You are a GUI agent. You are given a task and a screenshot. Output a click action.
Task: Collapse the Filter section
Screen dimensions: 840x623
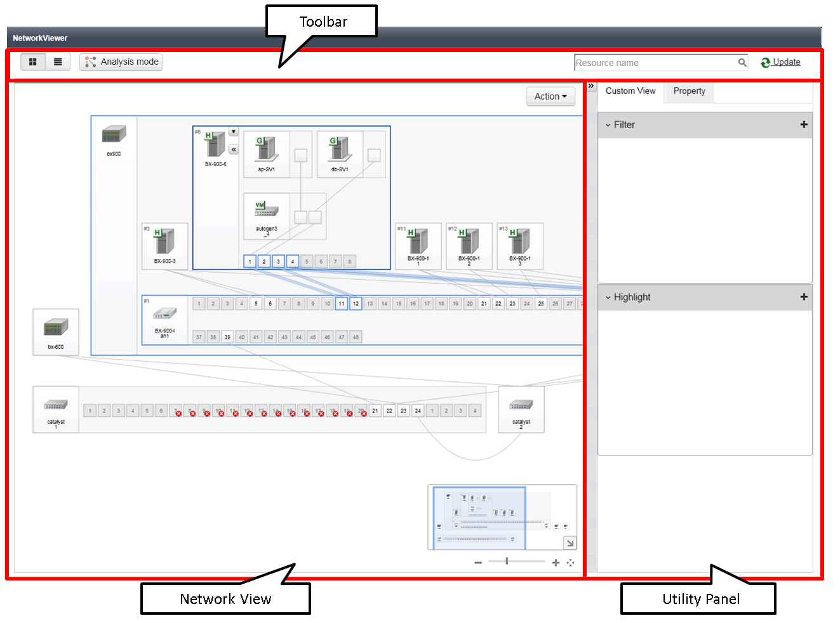coord(608,125)
